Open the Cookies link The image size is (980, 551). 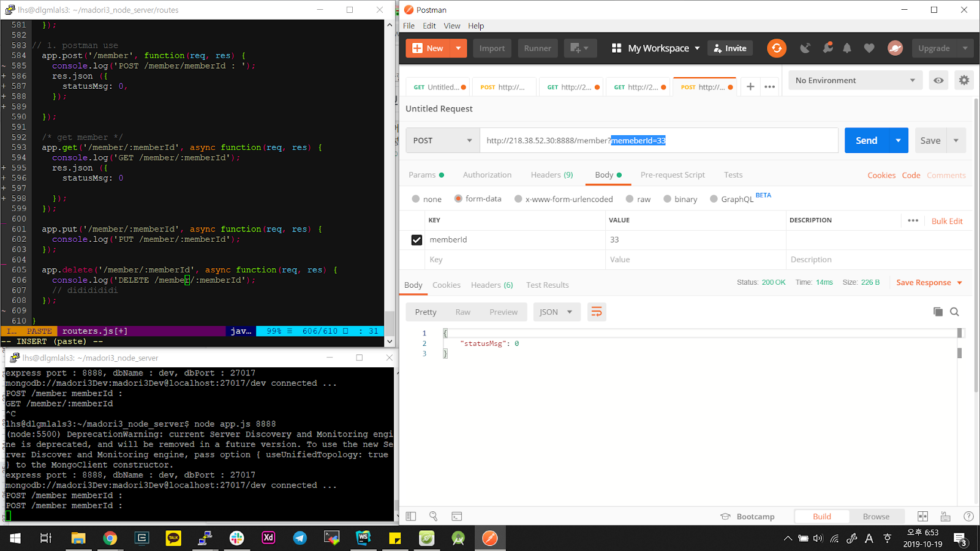tap(881, 175)
